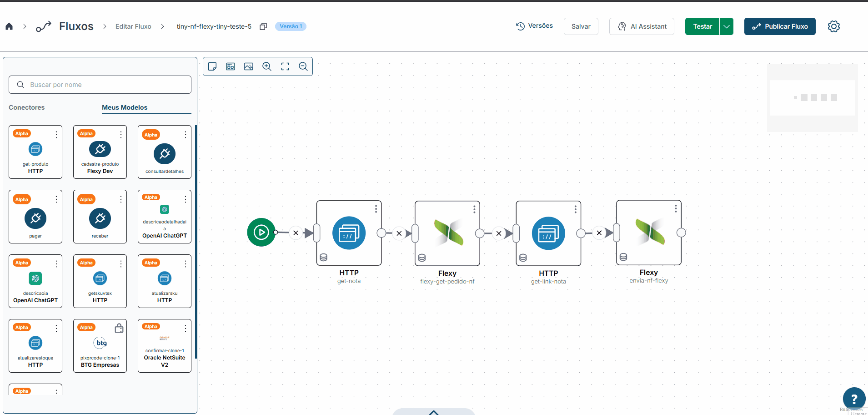The width and height of the screenshot is (868, 415).
Task: Fit the flow to the view
Action: (285, 66)
